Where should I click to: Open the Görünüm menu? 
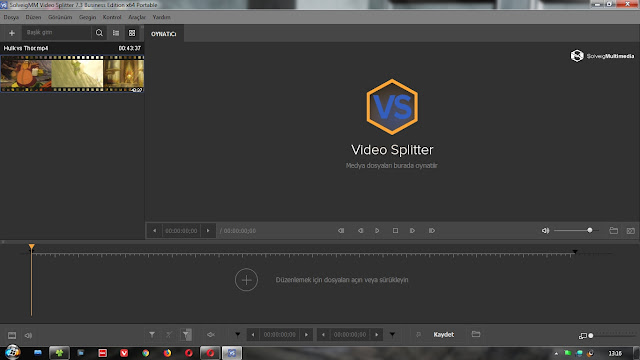click(60, 17)
